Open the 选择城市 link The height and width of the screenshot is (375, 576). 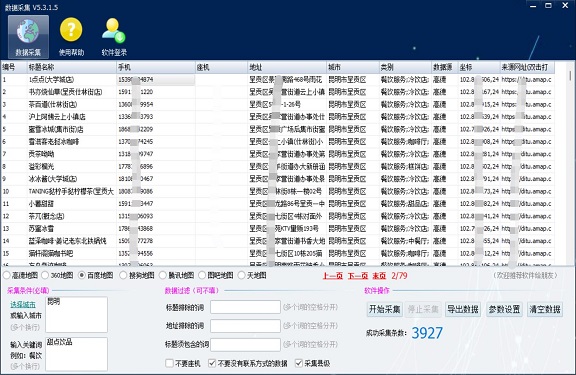23,304
